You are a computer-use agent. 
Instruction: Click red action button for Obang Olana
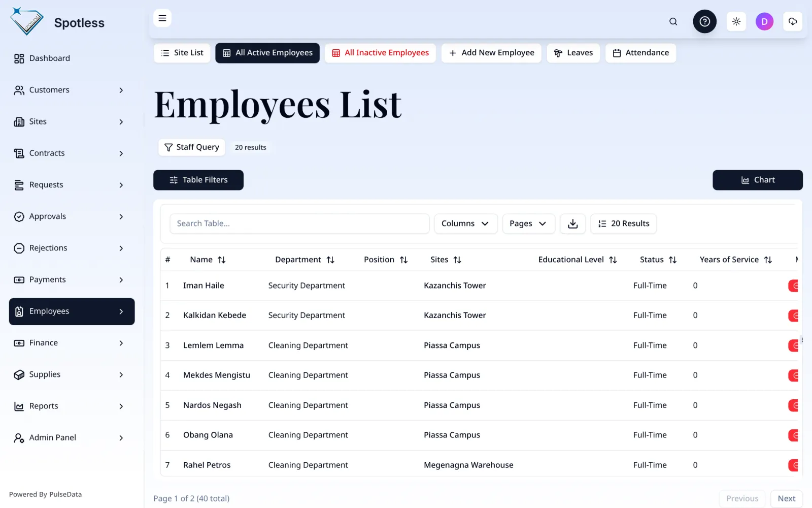pos(793,435)
